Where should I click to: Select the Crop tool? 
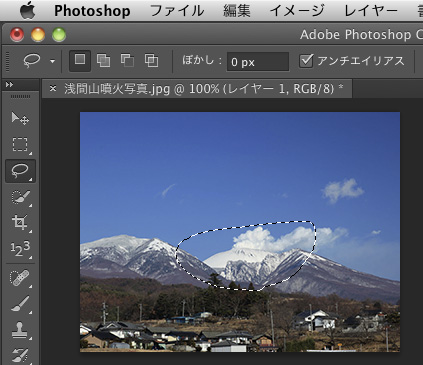click(20, 222)
